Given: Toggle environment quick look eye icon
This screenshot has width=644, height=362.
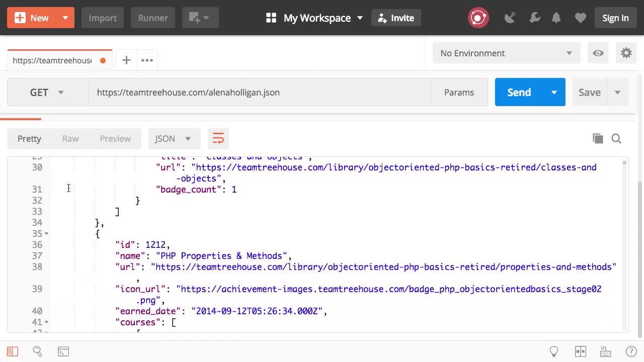Looking at the screenshot, I should pyautogui.click(x=598, y=53).
